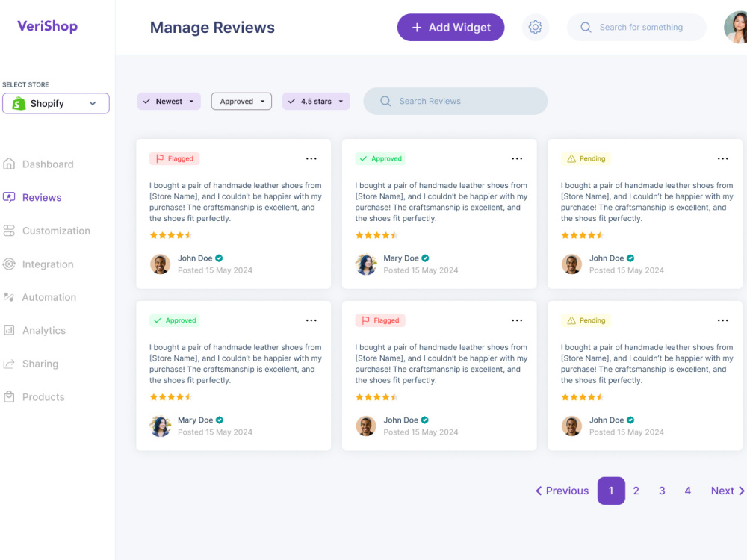The width and height of the screenshot is (747, 560).
Task: Click the Integration sidebar icon
Action: [x=9, y=264]
